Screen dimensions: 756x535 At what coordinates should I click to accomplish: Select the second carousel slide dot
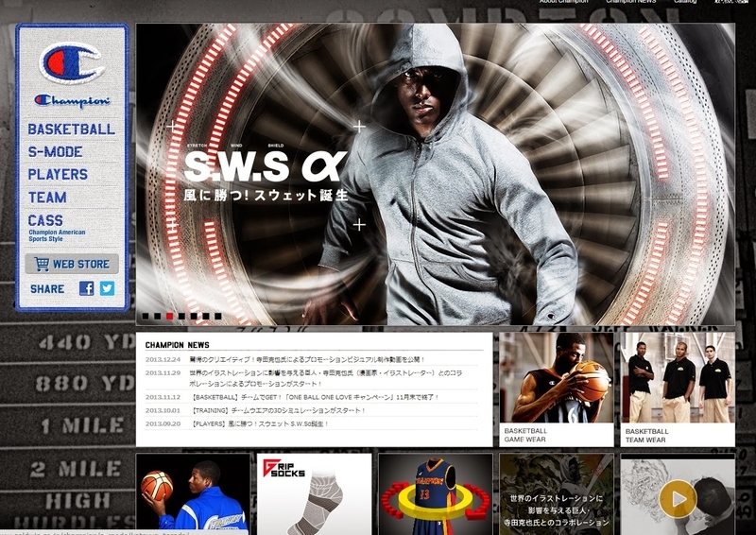(x=157, y=317)
